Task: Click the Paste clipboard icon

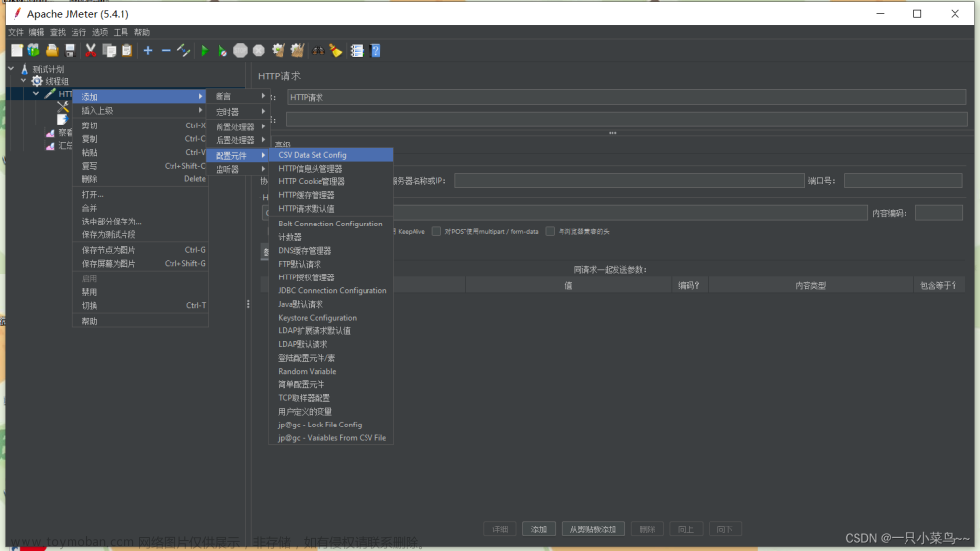Action: [x=126, y=51]
